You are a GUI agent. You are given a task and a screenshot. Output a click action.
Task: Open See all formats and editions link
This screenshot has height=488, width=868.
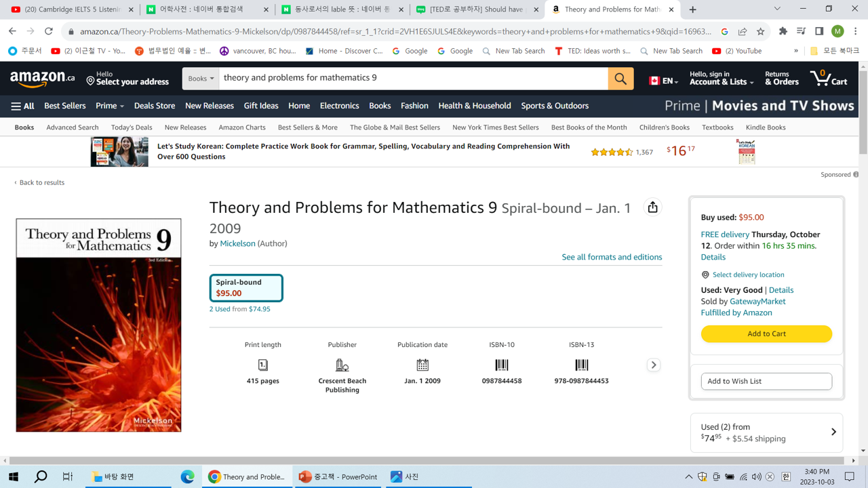point(612,257)
